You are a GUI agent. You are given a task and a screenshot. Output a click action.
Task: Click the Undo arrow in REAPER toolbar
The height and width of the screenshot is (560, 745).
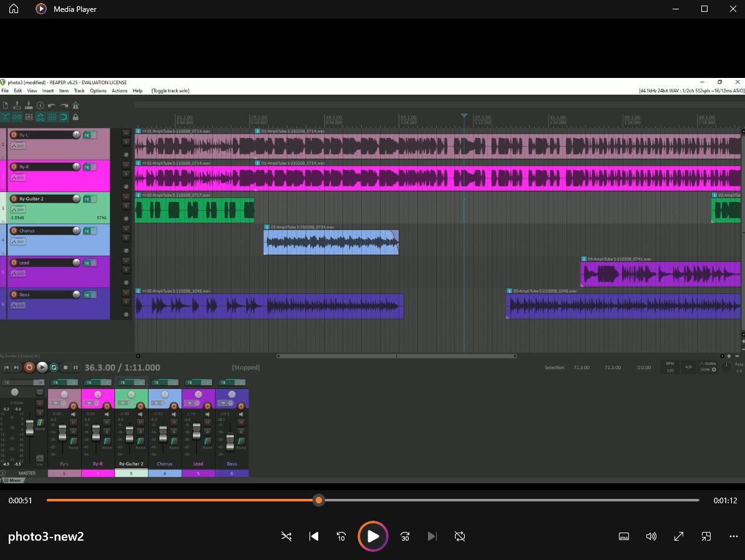tap(52, 105)
